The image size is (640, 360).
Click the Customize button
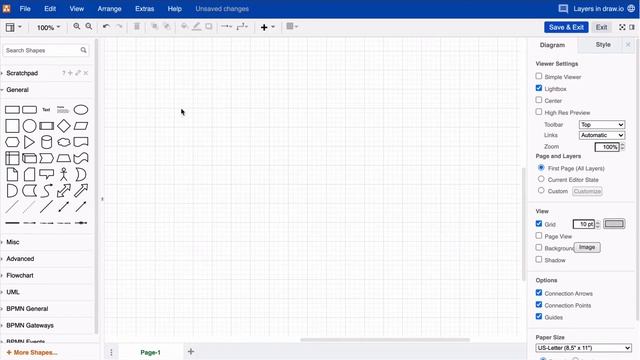tap(587, 191)
